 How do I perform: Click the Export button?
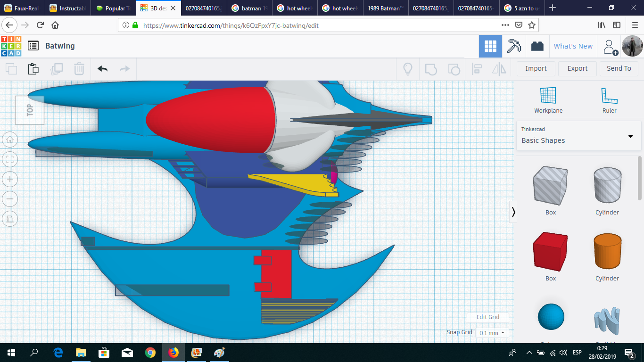tap(578, 69)
